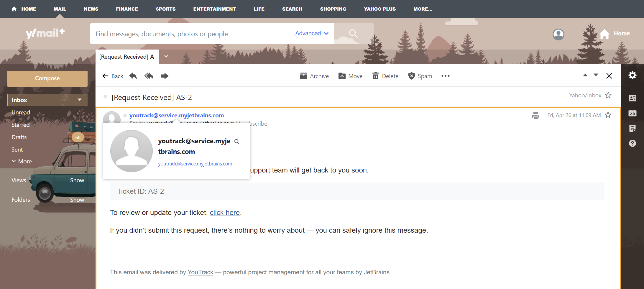This screenshot has width=644, height=289.
Task: Switch to the Sports section
Action: [165, 9]
